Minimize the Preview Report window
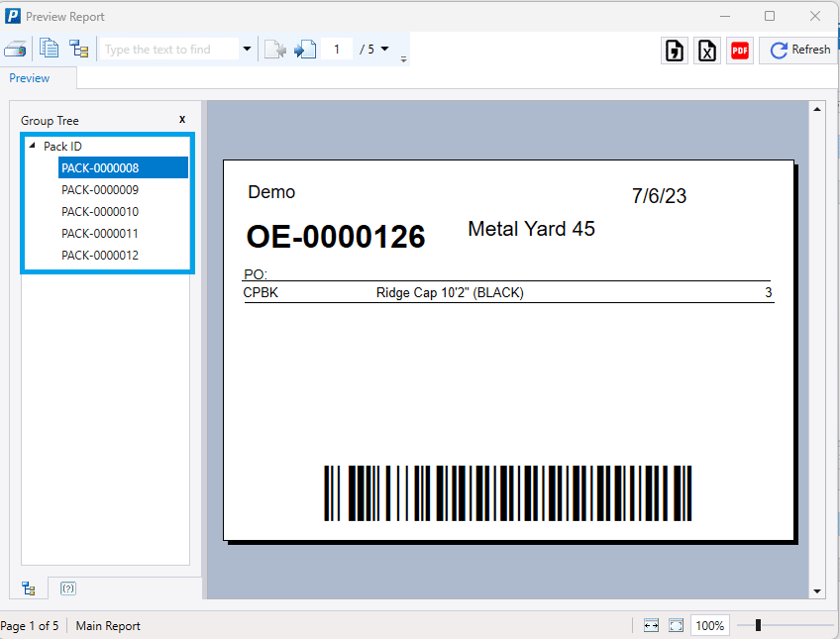The image size is (840, 639). 725,16
